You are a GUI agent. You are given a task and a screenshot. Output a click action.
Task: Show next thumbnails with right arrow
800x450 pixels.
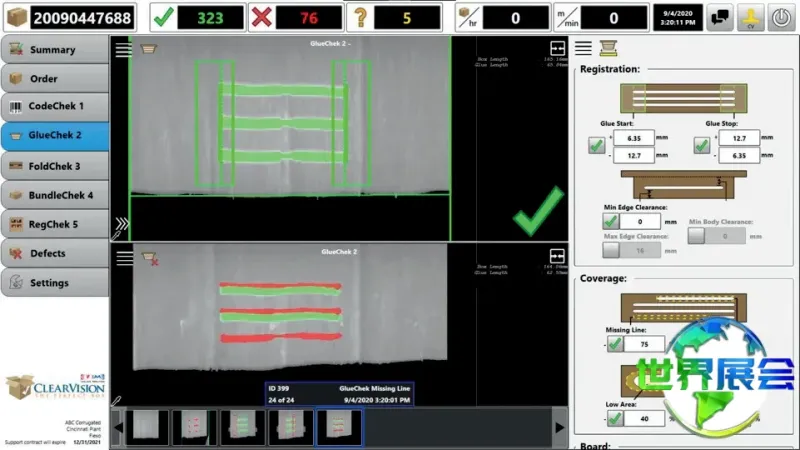[x=560, y=428]
